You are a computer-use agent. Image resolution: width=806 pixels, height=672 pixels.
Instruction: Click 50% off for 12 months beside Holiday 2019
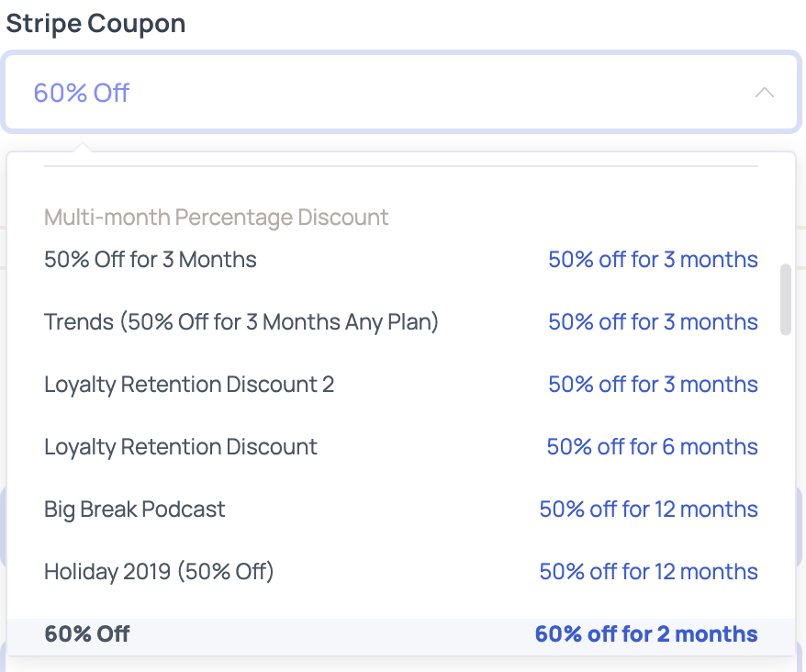coord(648,571)
